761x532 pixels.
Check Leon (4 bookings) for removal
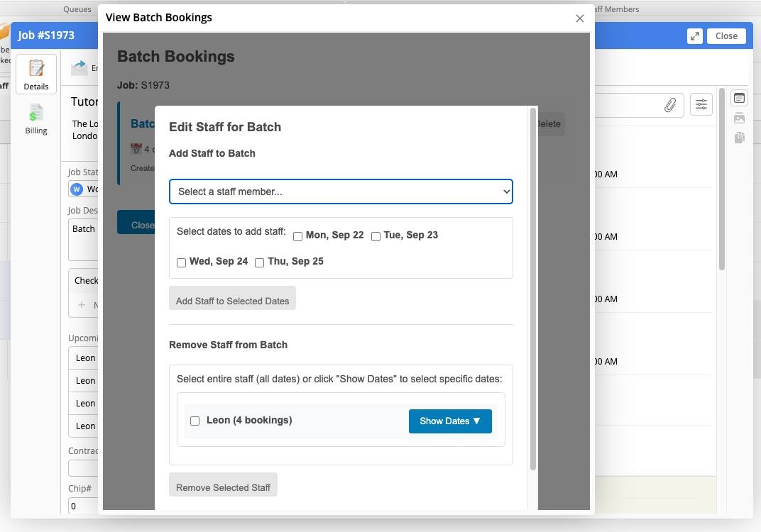pyautogui.click(x=195, y=421)
